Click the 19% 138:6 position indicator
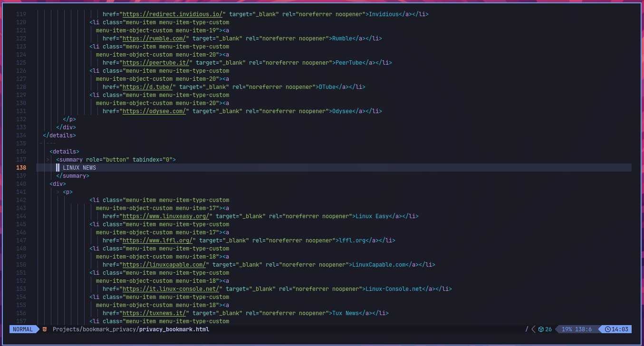The height and width of the screenshot is (346, 644). tap(577, 329)
